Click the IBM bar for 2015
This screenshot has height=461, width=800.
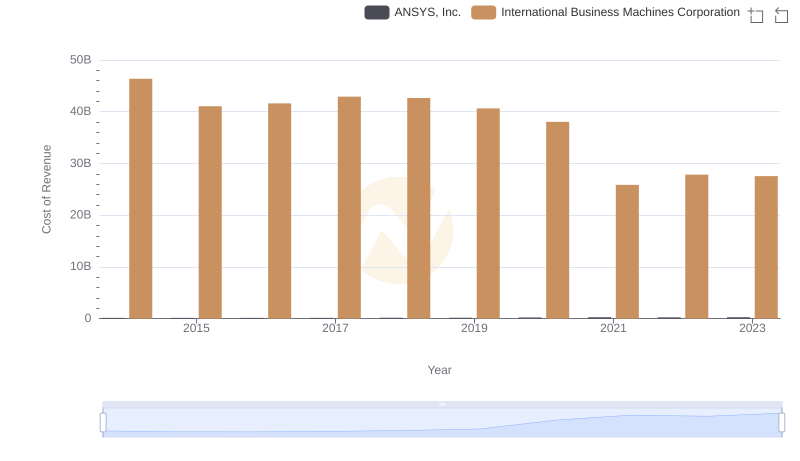pos(210,212)
